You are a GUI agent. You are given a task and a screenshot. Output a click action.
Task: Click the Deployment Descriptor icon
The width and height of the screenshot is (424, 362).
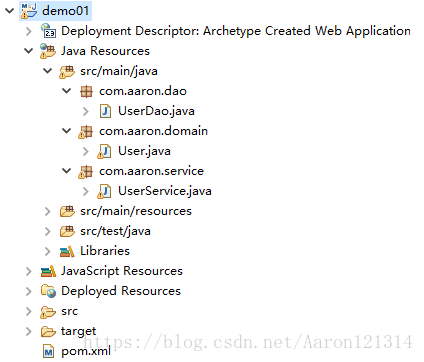48,31
